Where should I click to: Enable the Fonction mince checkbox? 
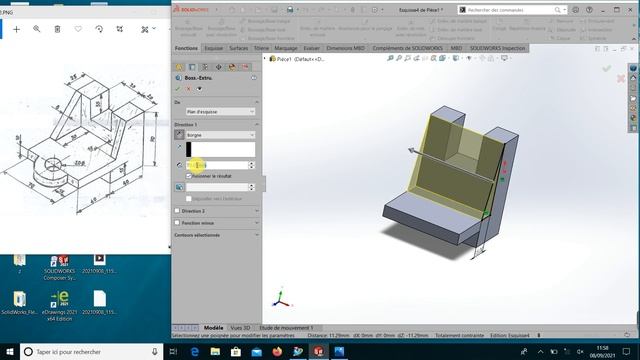(x=177, y=223)
